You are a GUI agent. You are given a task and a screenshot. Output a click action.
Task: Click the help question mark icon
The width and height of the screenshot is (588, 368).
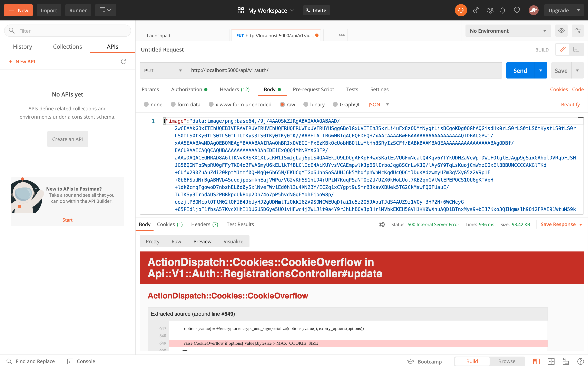click(x=580, y=361)
